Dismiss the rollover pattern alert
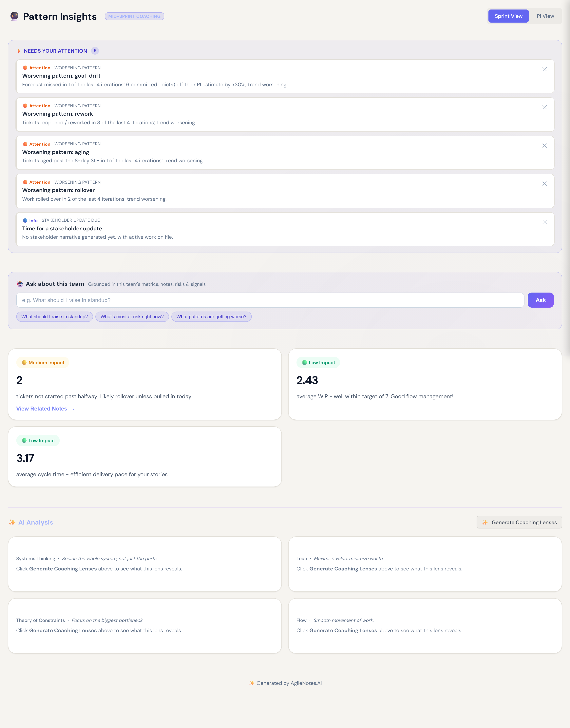 pos(544,184)
